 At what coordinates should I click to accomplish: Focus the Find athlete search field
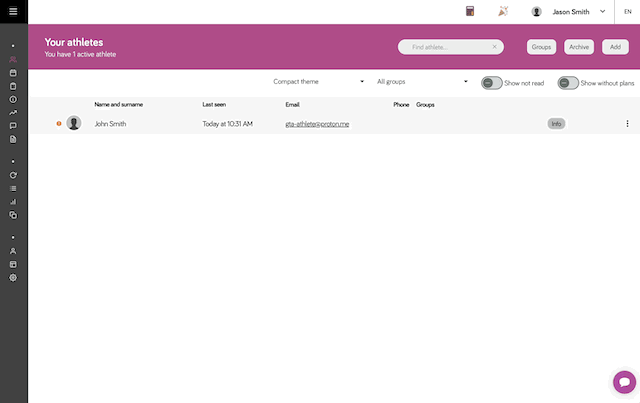445,47
